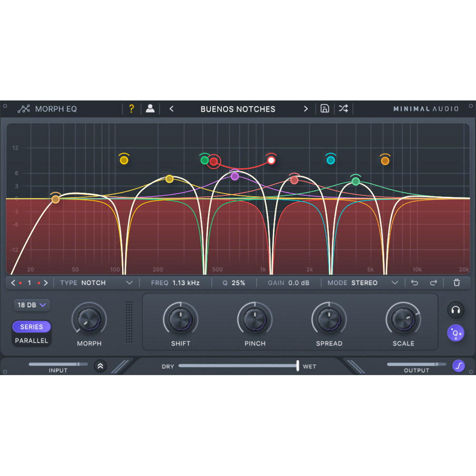Click the Input level slider

click(x=58, y=364)
